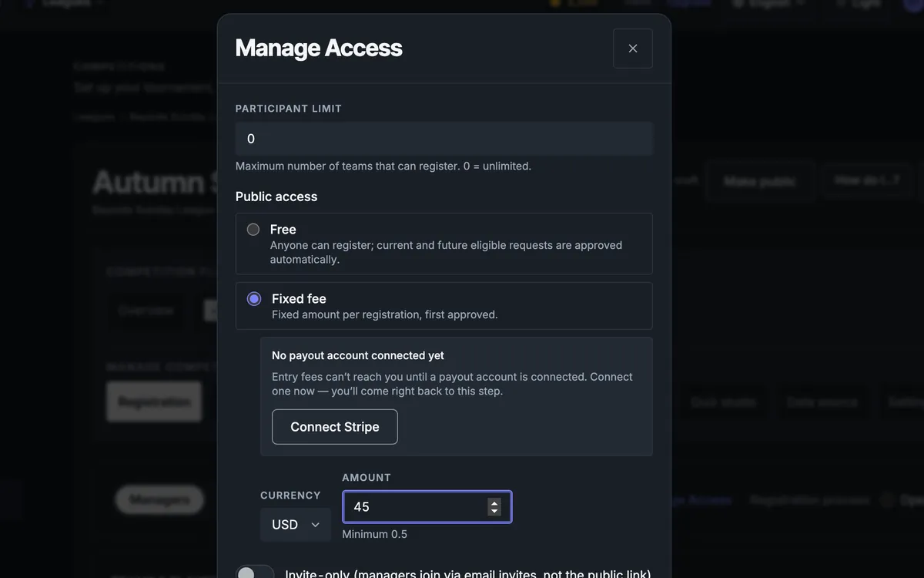Screen dimensions: 924x578
Task: Click the Make public button behind the dialog
Action: [x=759, y=181]
